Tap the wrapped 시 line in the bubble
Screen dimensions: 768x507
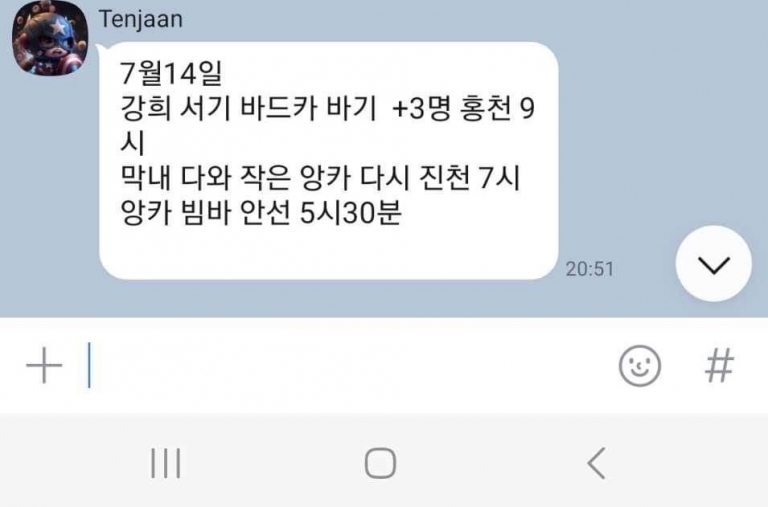(x=133, y=143)
